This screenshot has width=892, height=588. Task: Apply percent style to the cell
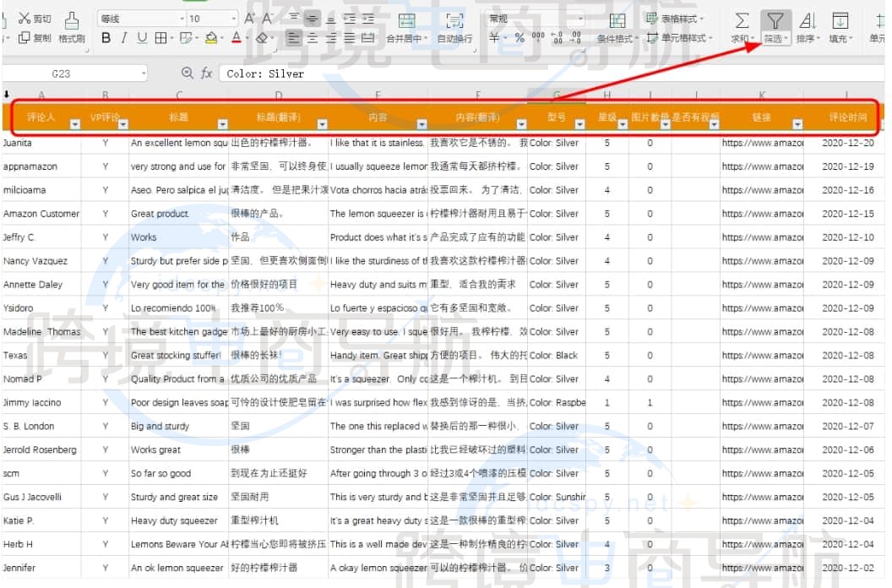[519, 37]
